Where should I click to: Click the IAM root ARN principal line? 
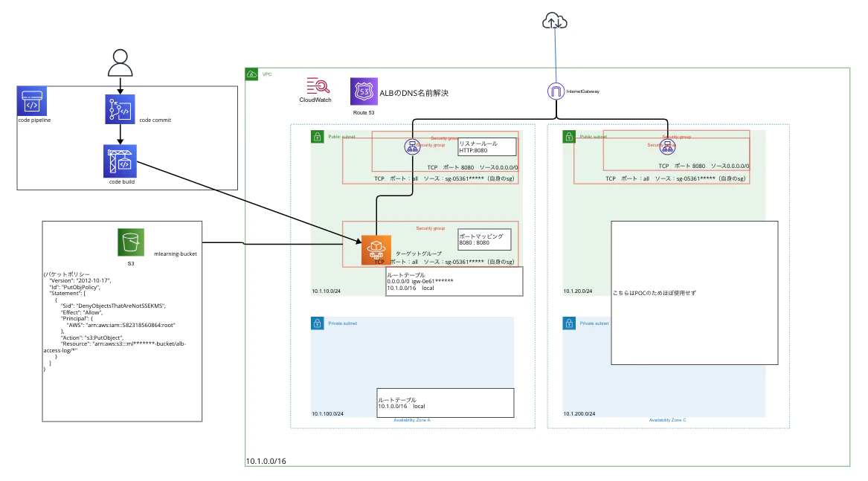click(120, 325)
